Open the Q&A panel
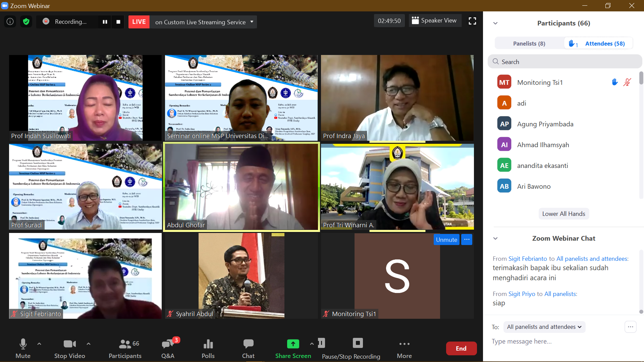This screenshot has height=362, width=644. point(168,348)
